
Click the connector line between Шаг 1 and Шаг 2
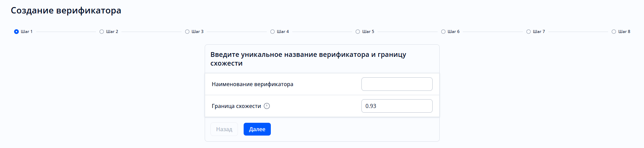(66, 32)
